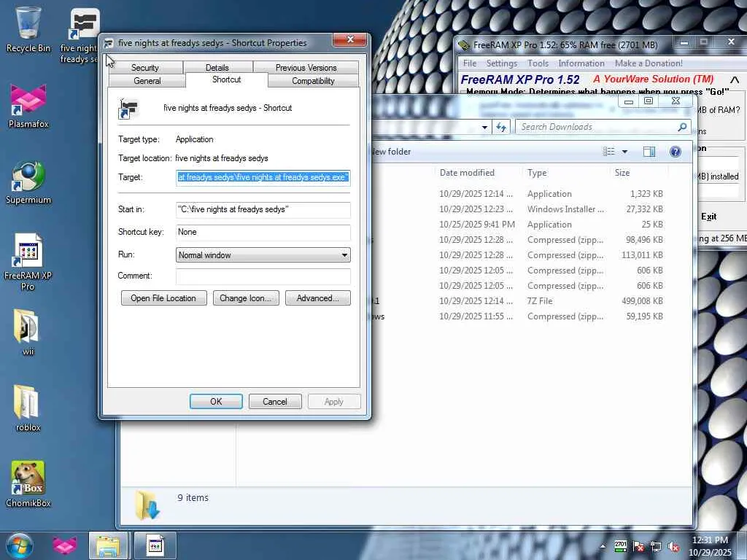Click the shortcut icon in Properties dialog

click(128, 109)
